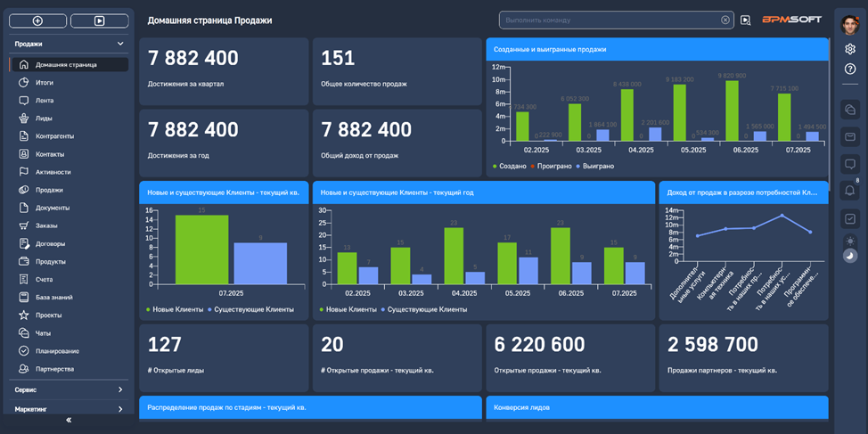Open the notifications bell icon
This screenshot has width=868, height=434.
click(850, 191)
